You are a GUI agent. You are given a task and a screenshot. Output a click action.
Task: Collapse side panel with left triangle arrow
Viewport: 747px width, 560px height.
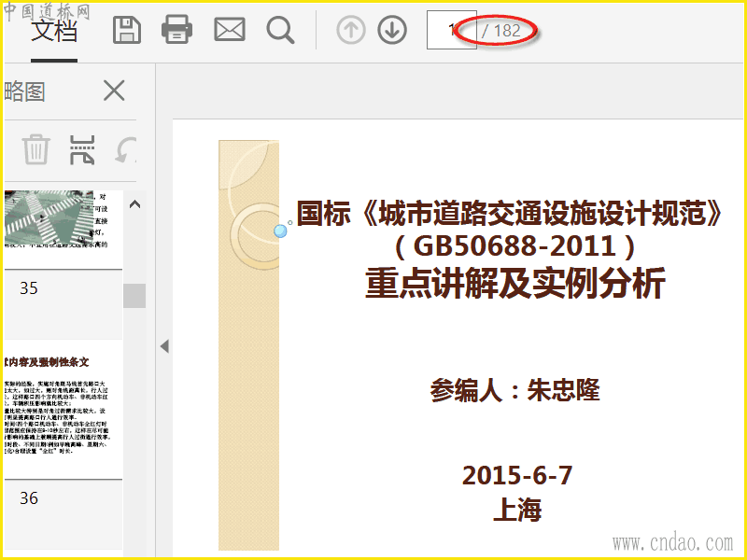tap(164, 346)
